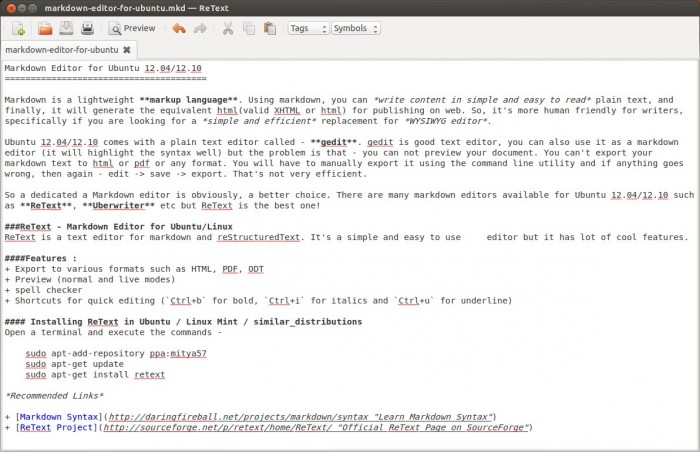Viewport: 700px width, 452px height.
Task: Cut selection with the scissors icon
Action: [227, 28]
